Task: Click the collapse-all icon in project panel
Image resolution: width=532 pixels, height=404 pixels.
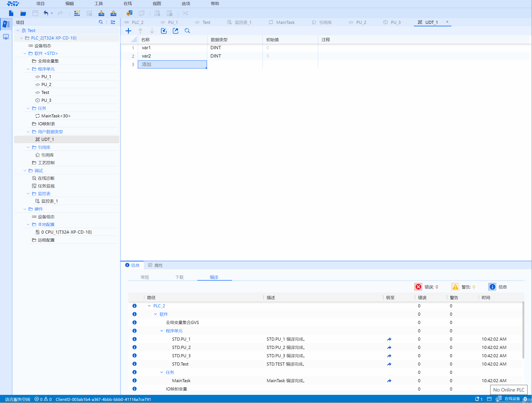Action: point(113,22)
